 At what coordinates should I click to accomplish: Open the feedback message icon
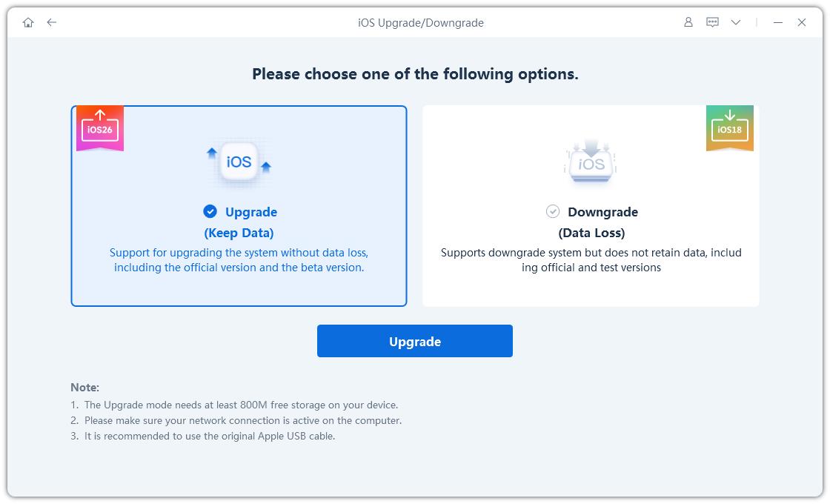tap(711, 22)
